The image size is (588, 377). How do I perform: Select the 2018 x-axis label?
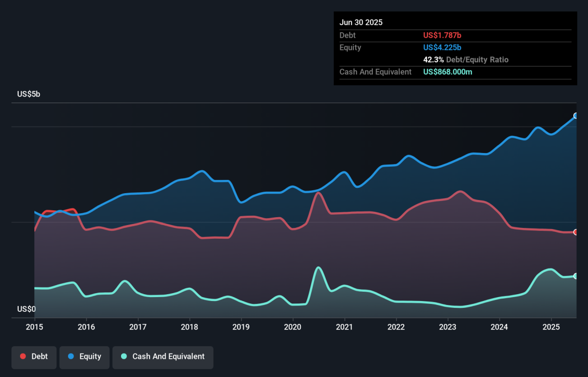pos(190,327)
